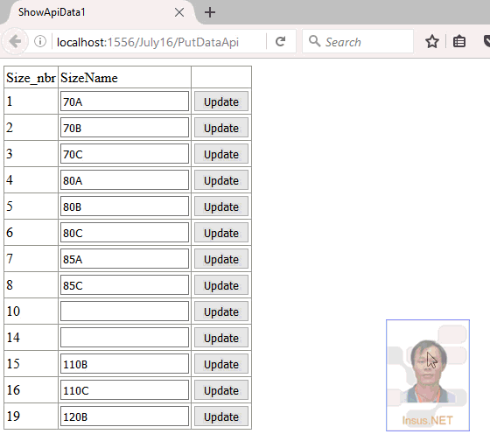The height and width of the screenshot is (448, 490).
Task: Close the ShowApiData1 tab
Action: pos(179,12)
